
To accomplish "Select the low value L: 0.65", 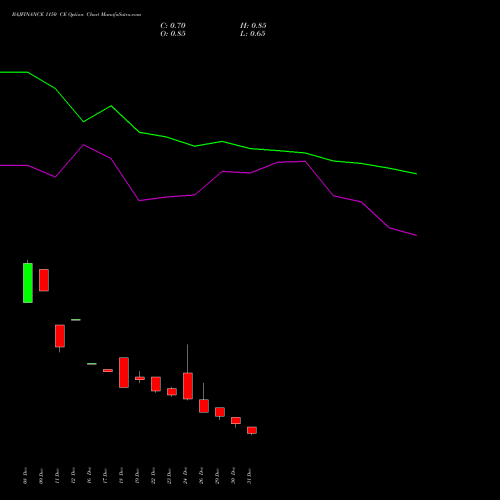I will coord(252,34).
